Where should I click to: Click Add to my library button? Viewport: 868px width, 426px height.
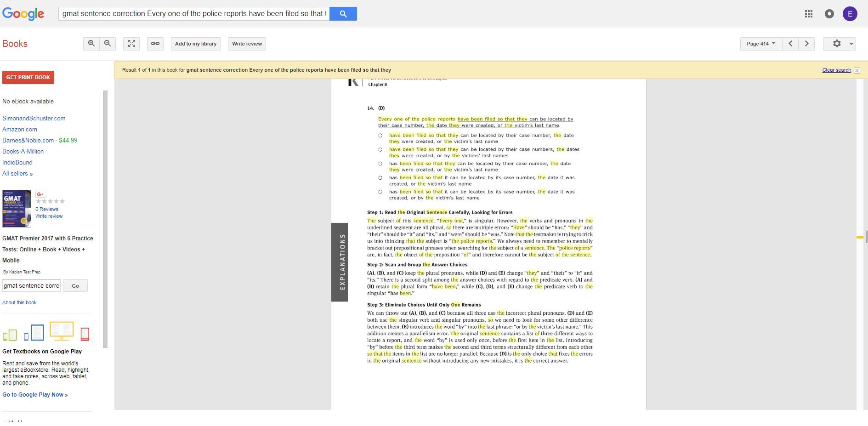tap(196, 44)
